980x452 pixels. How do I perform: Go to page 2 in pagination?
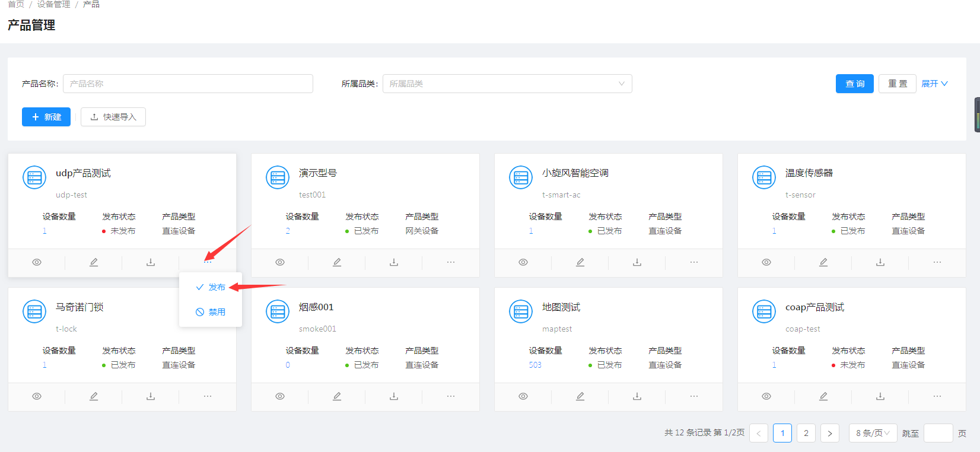(806, 433)
